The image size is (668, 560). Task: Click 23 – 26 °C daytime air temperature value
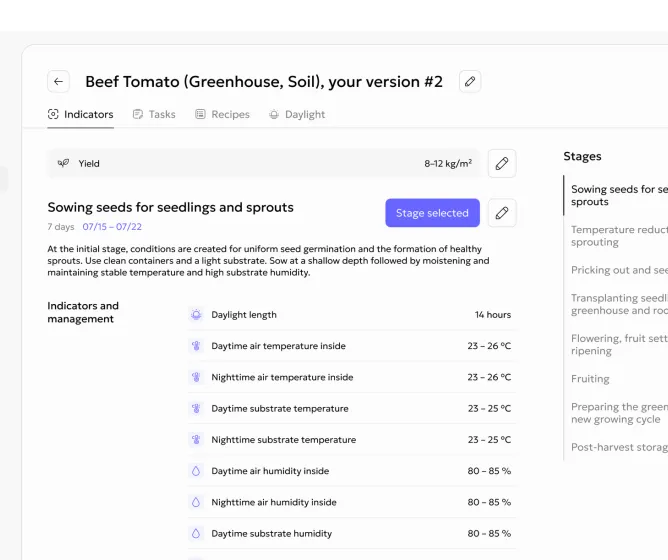coord(489,346)
